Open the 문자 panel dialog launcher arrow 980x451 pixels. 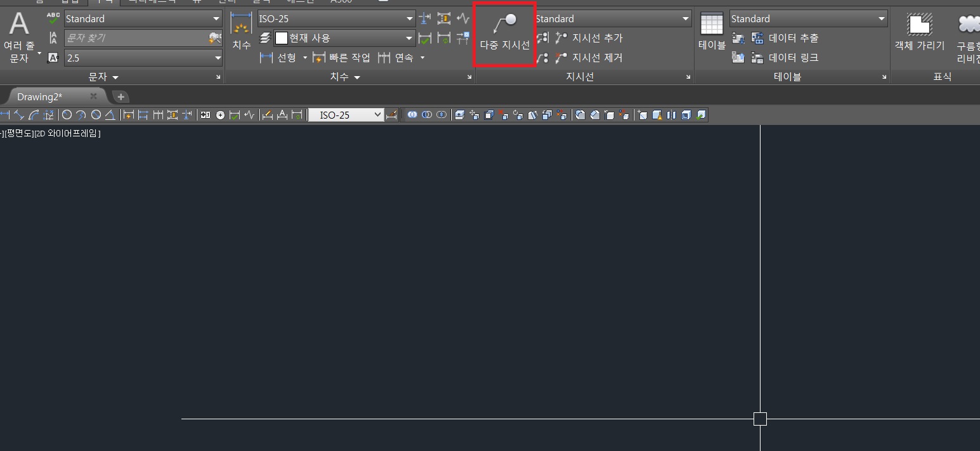tap(218, 77)
